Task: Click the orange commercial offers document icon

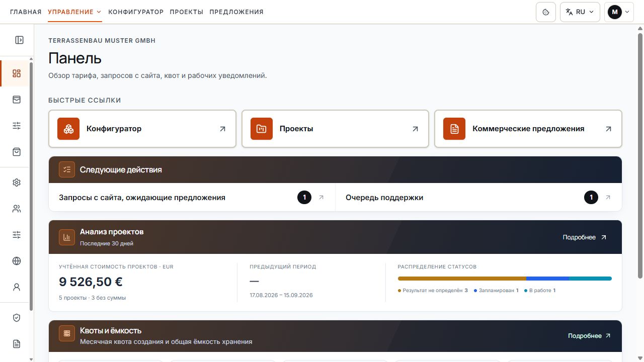Action: pos(454,129)
